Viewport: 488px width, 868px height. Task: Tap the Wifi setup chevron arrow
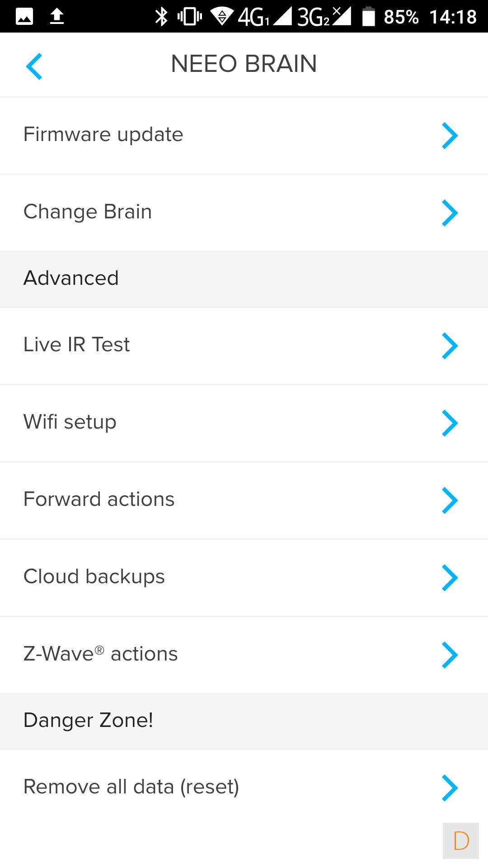(450, 423)
